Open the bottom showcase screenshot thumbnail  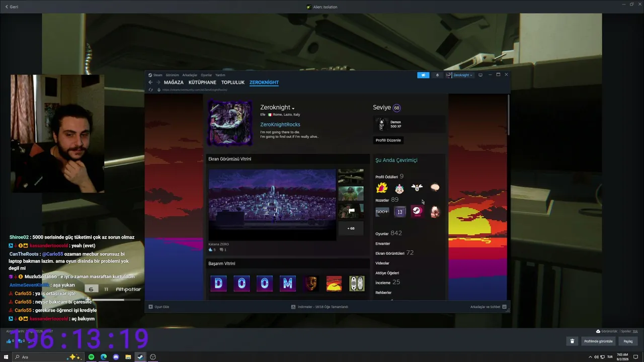(351, 211)
